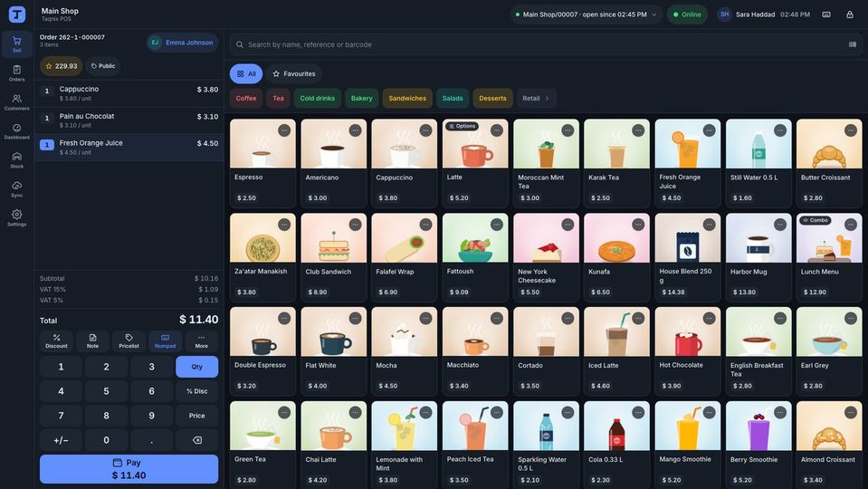Toggle the Numpad button

(165, 341)
